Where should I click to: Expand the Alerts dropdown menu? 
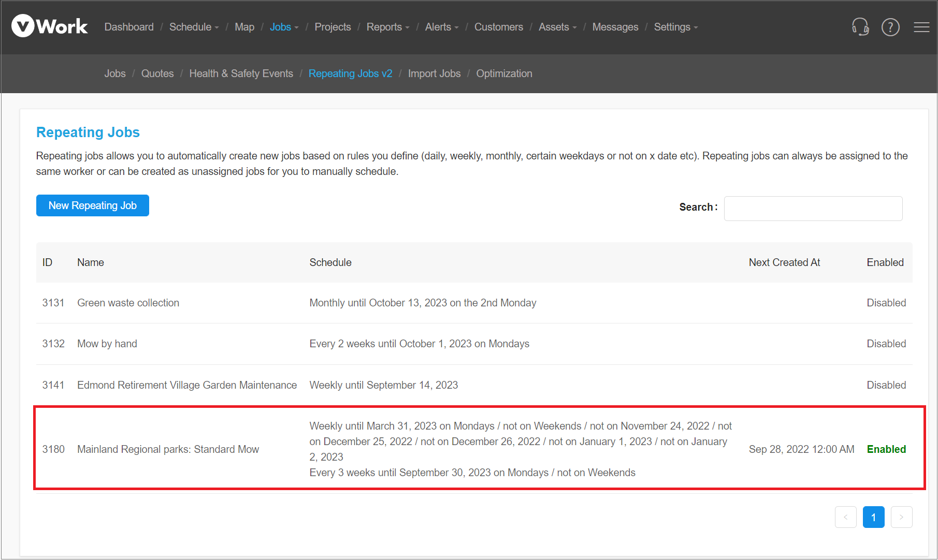[x=442, y=27]
